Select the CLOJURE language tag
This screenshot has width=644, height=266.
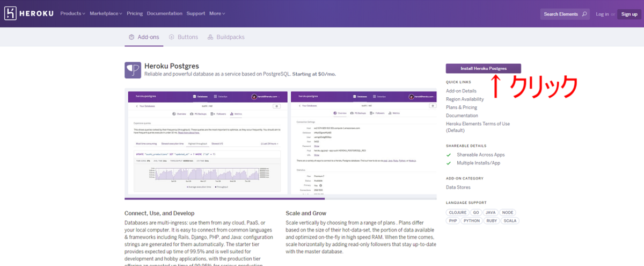click(458, 213)
